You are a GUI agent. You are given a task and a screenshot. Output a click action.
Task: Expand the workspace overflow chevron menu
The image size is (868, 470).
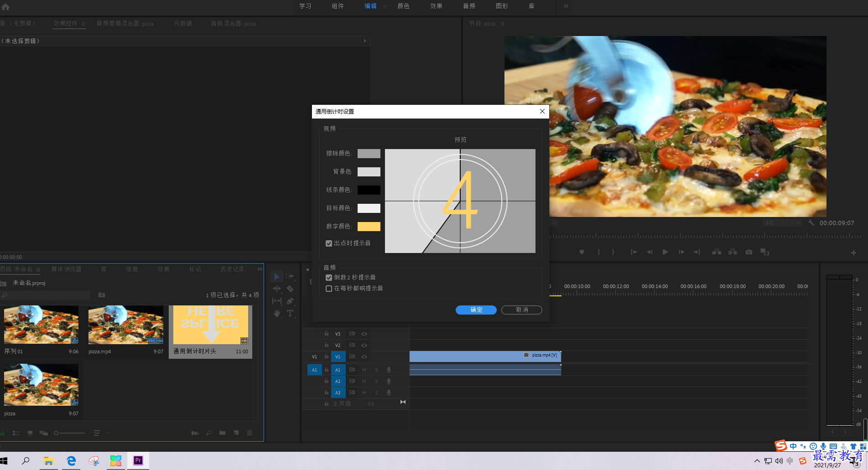(566, 6)
